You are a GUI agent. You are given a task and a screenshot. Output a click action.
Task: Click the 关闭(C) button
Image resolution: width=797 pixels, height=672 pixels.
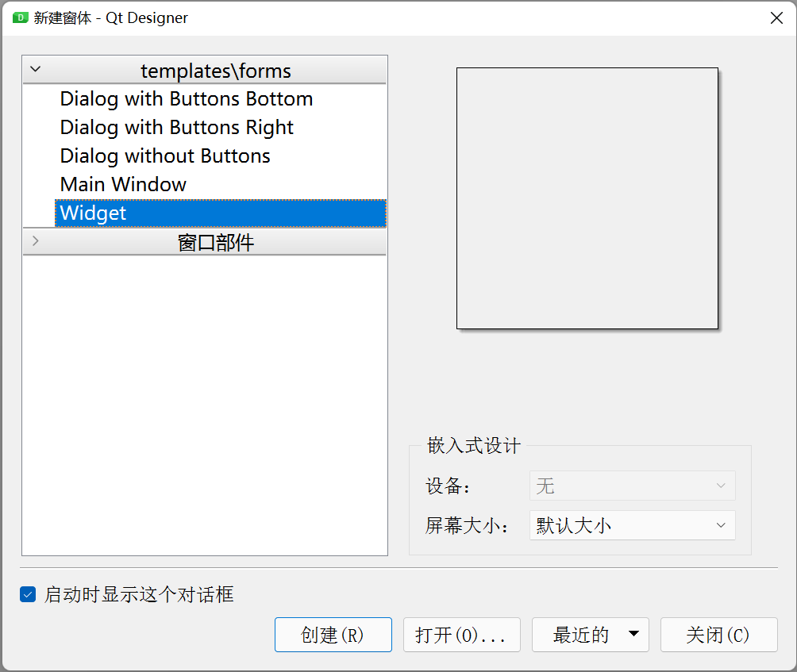pos(718,635)
